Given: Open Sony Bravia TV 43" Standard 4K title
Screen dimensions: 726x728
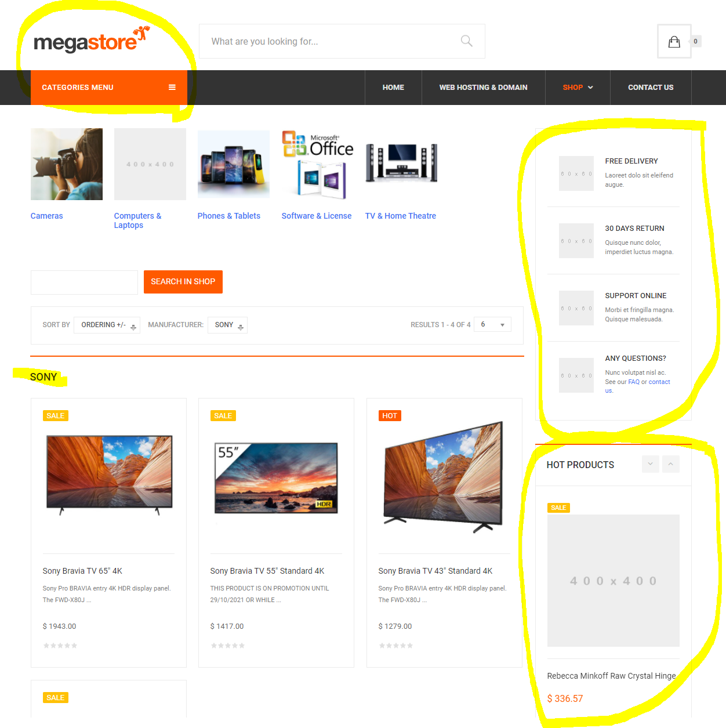Looking at the screenshot, I should (x=435, y=571).
